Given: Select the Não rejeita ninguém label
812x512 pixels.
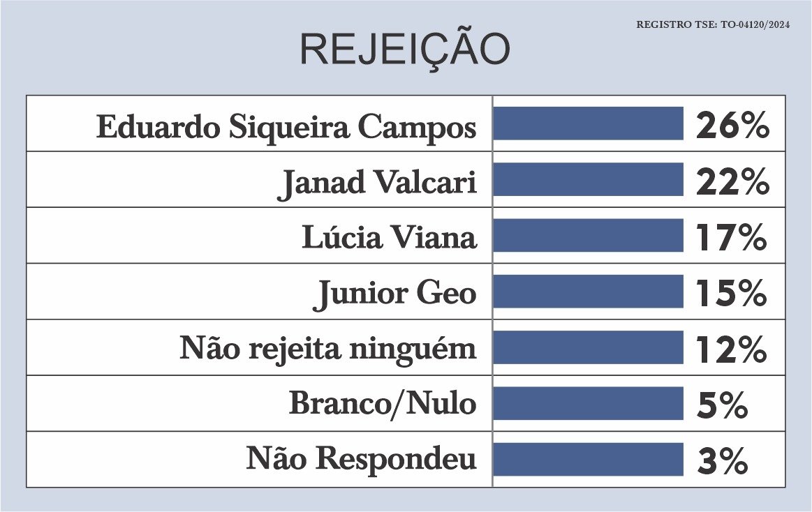Looking at the screenshot, I should (328, 349).
